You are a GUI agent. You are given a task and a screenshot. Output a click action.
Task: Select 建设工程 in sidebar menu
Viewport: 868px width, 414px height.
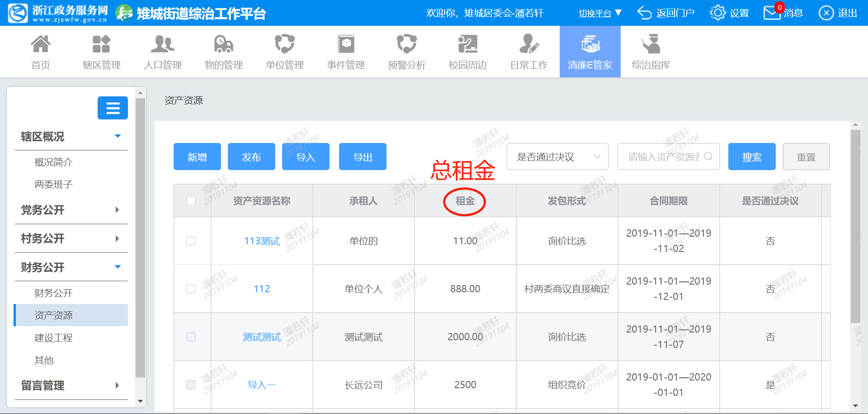[53, 338]
